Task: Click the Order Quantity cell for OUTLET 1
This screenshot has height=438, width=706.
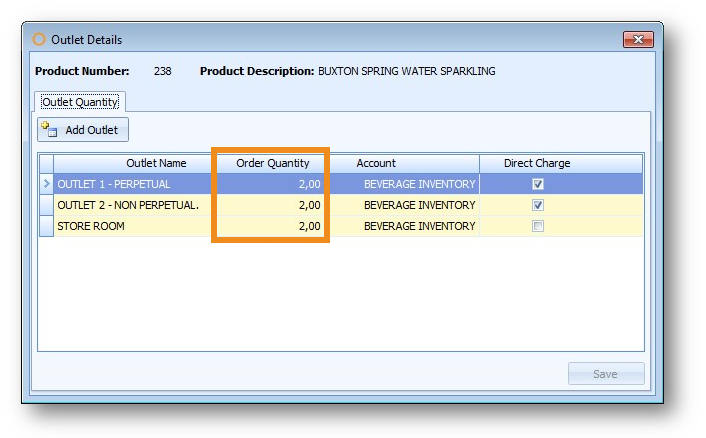Action: (272, 184)
